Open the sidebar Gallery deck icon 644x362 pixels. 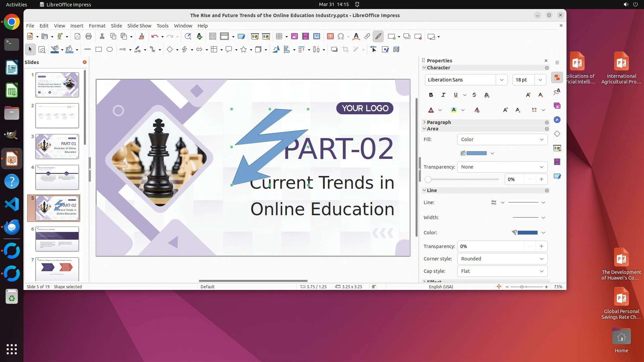[x=557, y=106]
